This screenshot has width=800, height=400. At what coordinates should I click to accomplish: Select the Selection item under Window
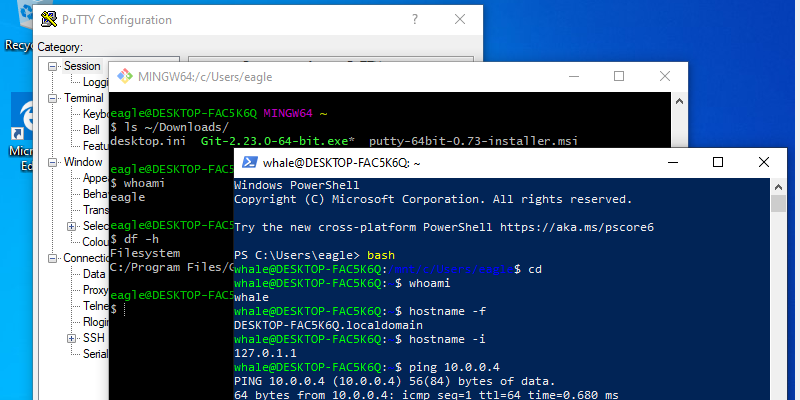pyautogui.click(x=96, y=226)
